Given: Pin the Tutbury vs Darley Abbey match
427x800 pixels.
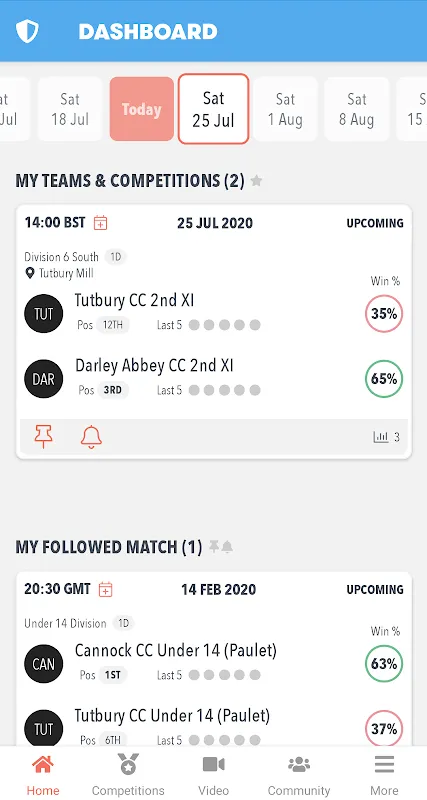Looking at the screenshot, I should (43, 437).
